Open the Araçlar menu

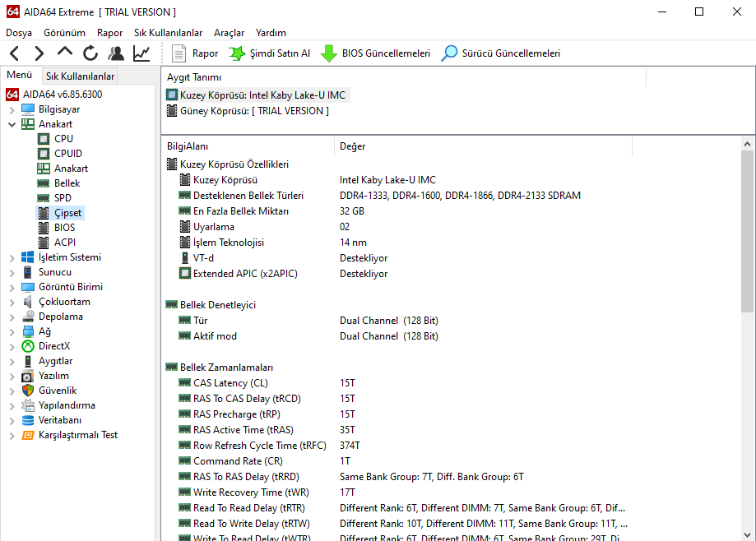point(229,33)
